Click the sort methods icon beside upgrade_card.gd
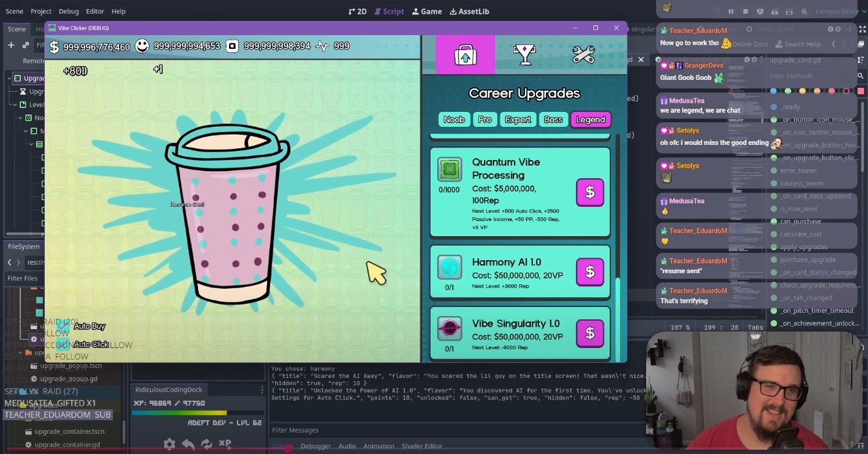Image resolution: width=868 pixels, height=454 pixels. tap(860, 60)
